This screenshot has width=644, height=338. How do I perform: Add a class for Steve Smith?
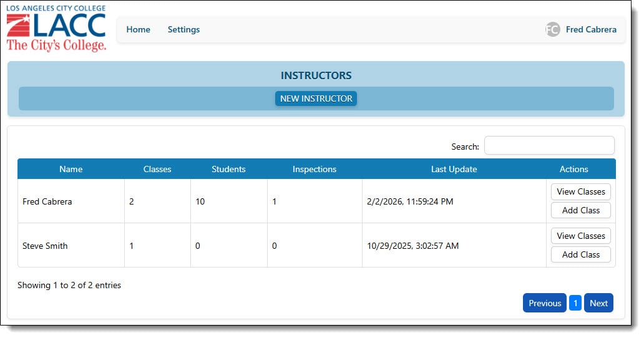tap(580, 254)
